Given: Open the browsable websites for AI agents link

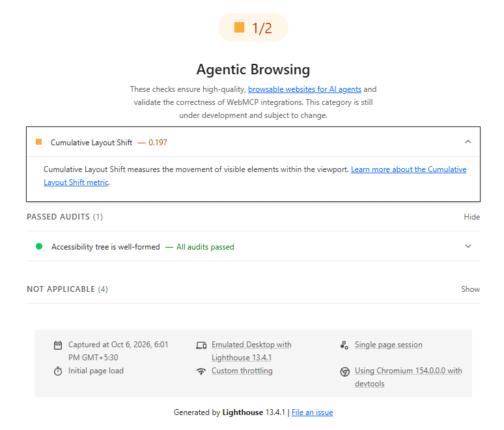Looking at the screenshot, I should coord(305,89).
